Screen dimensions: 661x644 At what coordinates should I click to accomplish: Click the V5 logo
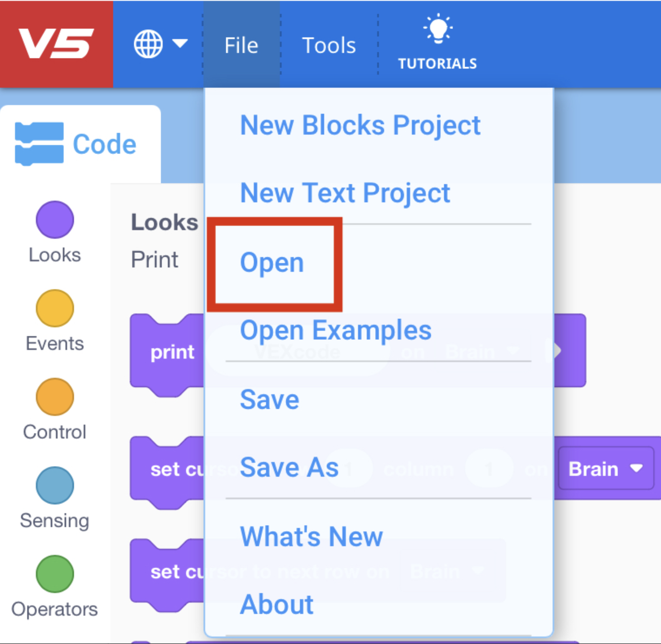pos(55,43)
